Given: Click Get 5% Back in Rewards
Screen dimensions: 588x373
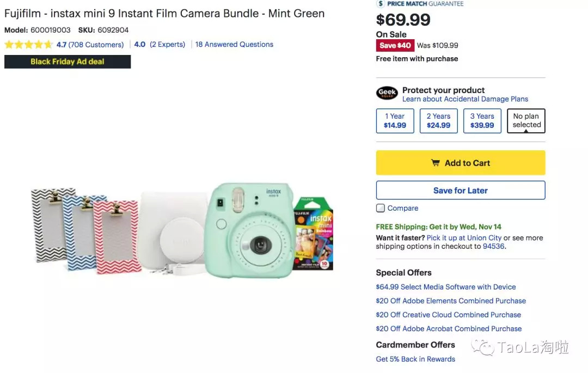Looking at the screenshot, I should coord(415,359).
